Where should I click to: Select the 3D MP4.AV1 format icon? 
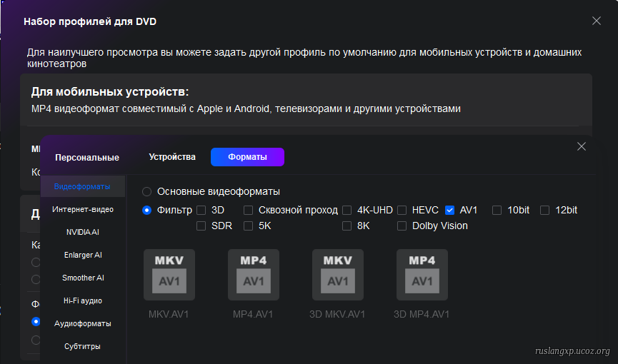[422, 275]
